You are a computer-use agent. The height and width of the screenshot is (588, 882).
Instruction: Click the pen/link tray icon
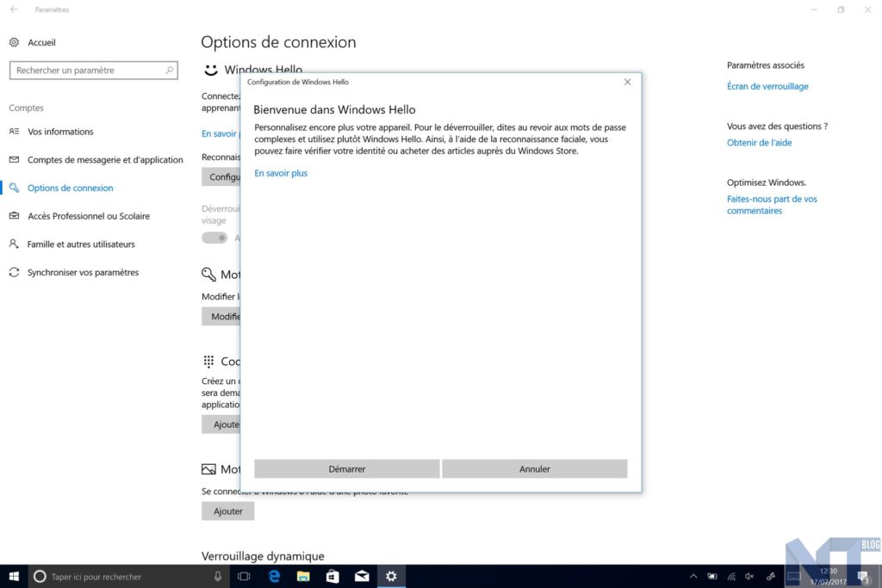pos(771,576)
